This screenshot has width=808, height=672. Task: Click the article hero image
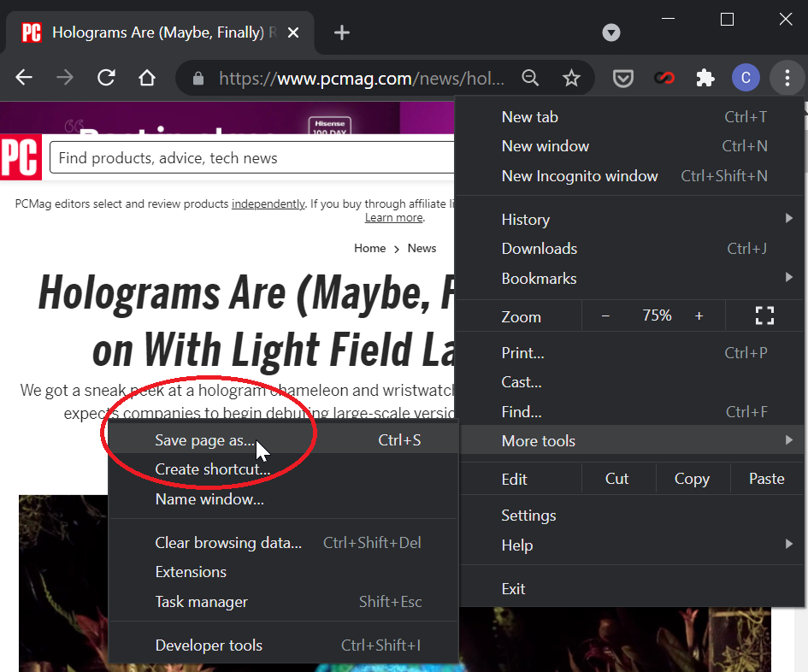pyautogui.click(x=63, y=582)
